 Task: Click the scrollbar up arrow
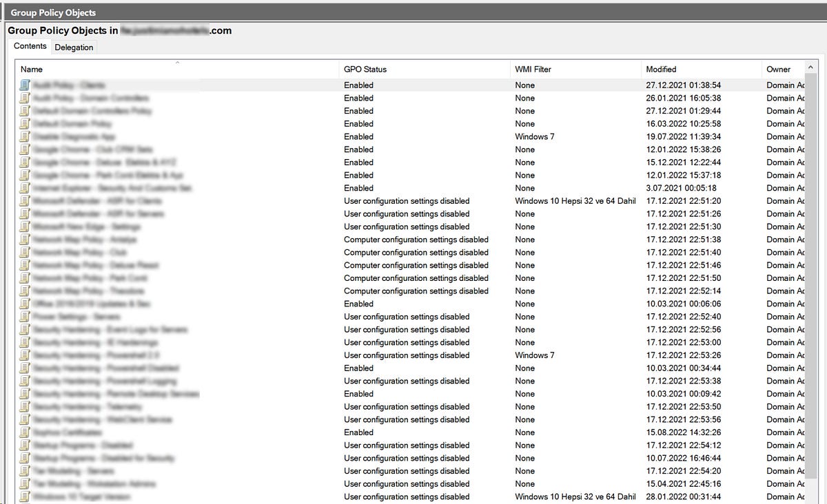pyautogui.click(x=811, y=67)
